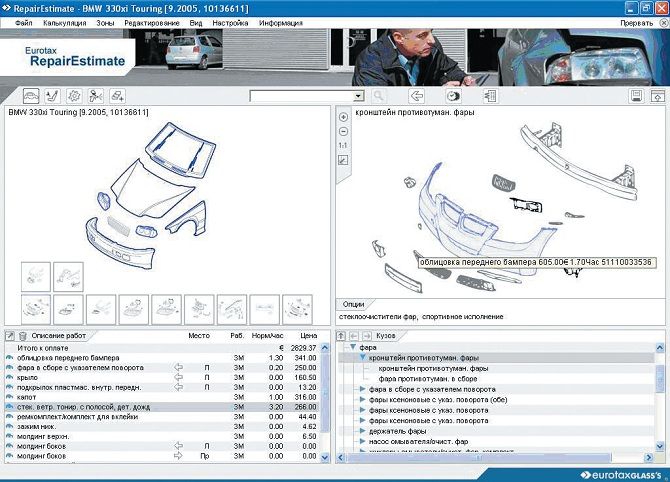Image resolution: width=670 pixels, height=482 pixels.
Task: Select the фара противотуман. в сборе tree item
Action: (428, 379)
